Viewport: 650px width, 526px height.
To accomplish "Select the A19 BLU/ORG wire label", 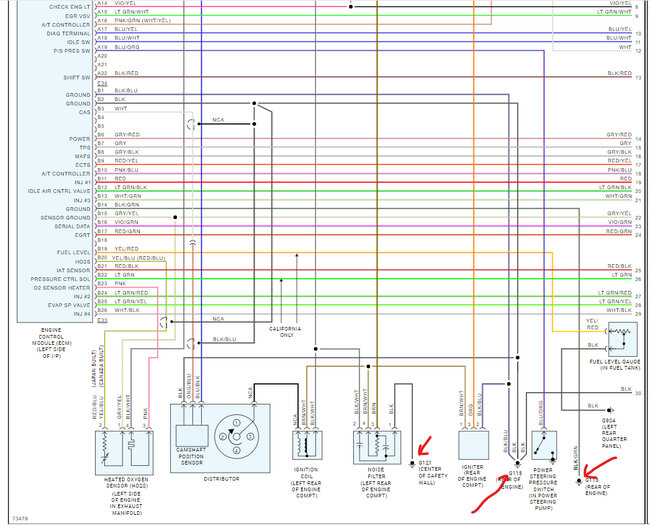I will coord(118,47).
